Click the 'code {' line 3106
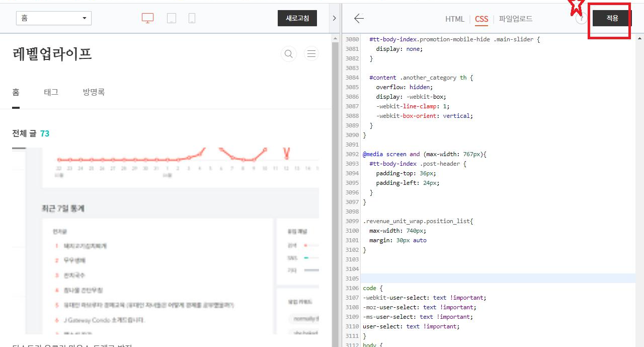Image resolution: width=644 pixels, height=347 pixels. click(x=373, y=288)
